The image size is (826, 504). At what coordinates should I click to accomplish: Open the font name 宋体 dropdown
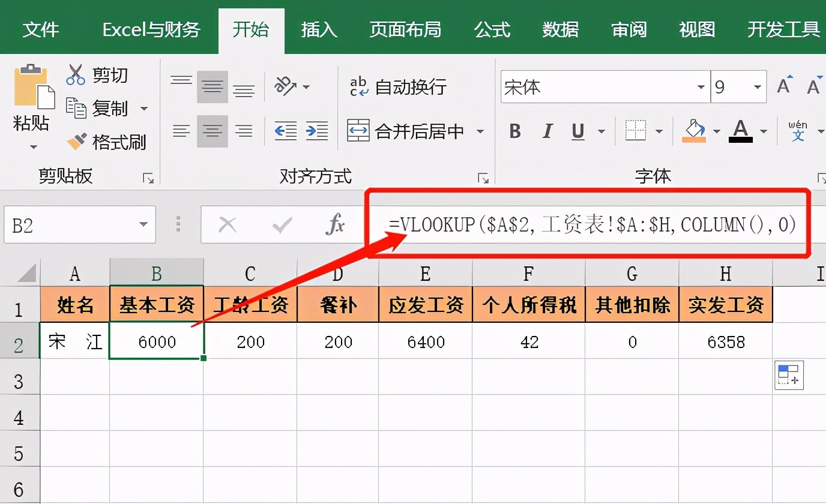[701, 88]
